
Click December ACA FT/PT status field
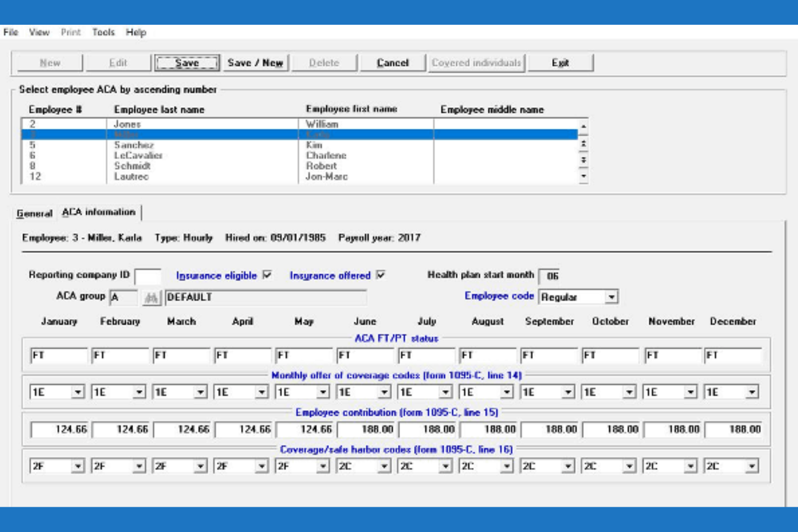(x=733, y=355)
